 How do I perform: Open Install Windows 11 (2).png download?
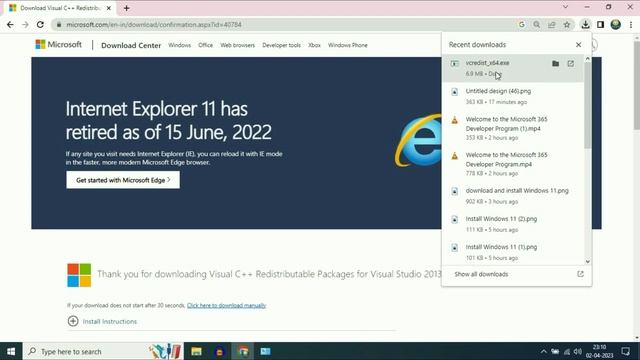tap(513, 224)
